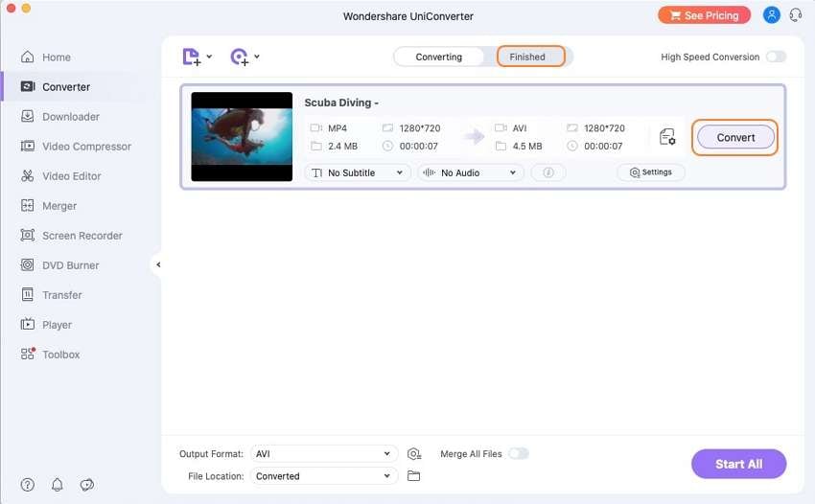Image resolution: width=815 pixels, height=504 pixels.
Task: Expand the Add Files dropdown arrow
Action: point(209,57)
